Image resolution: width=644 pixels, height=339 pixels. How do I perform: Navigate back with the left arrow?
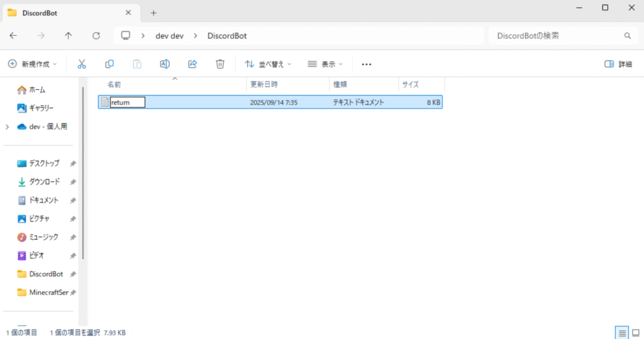[x=13, y=36]
